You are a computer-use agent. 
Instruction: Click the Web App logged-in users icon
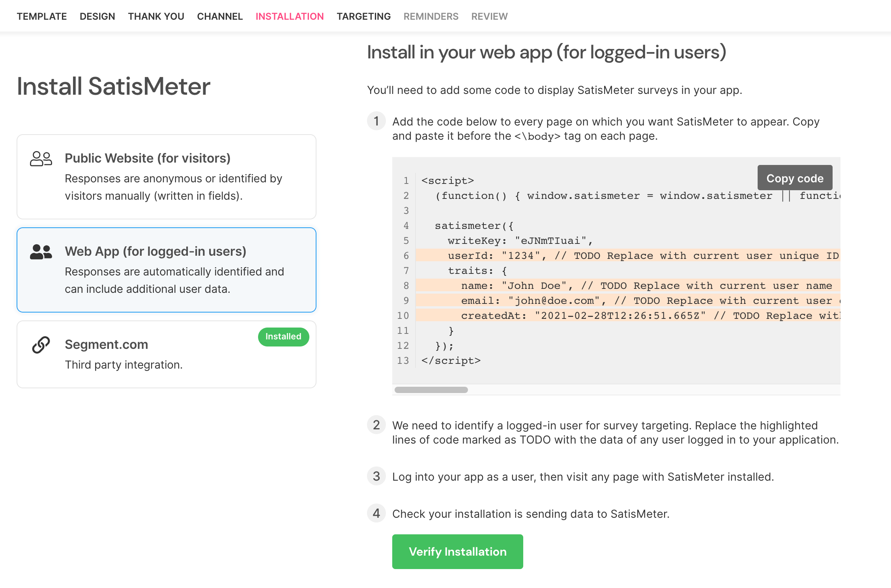point(41,252)
